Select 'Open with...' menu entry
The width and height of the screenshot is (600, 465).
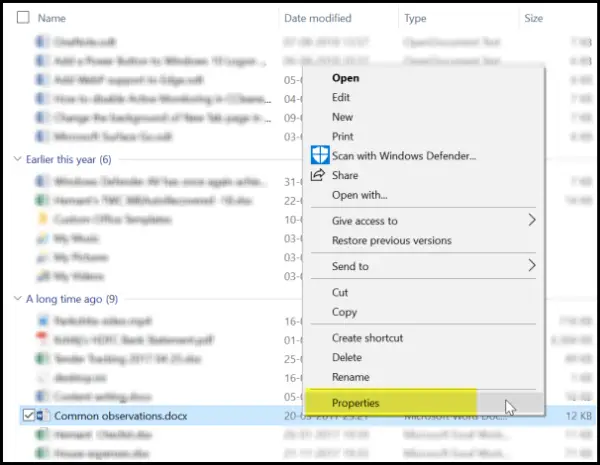pyautogui.click(x=359, y=194)
